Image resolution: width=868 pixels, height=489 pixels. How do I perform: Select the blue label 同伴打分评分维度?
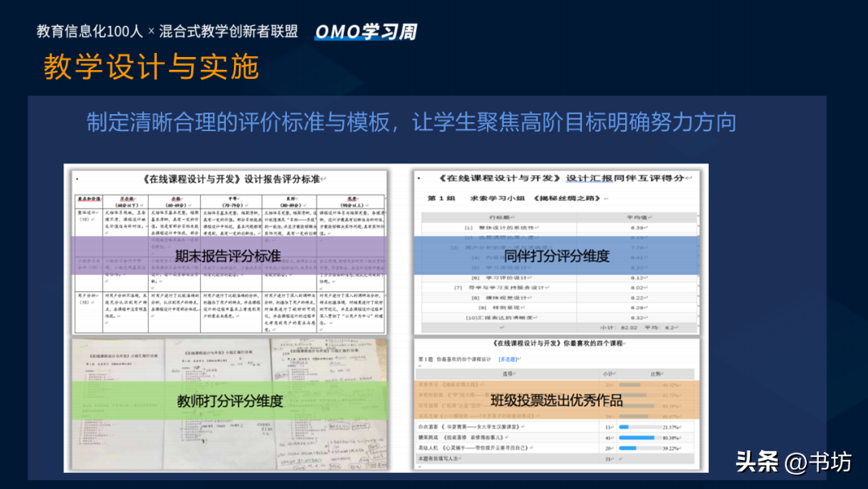[x=556, y=256]
